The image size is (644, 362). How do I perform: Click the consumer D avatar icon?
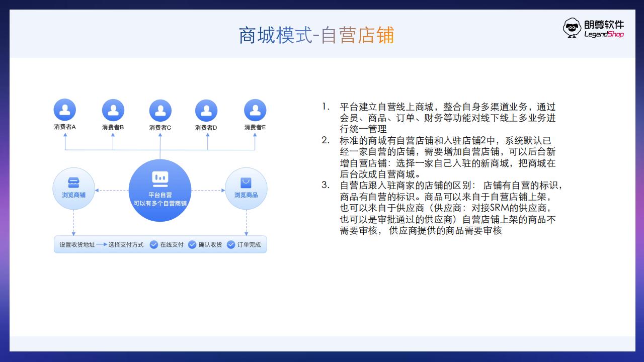point(206,110)
